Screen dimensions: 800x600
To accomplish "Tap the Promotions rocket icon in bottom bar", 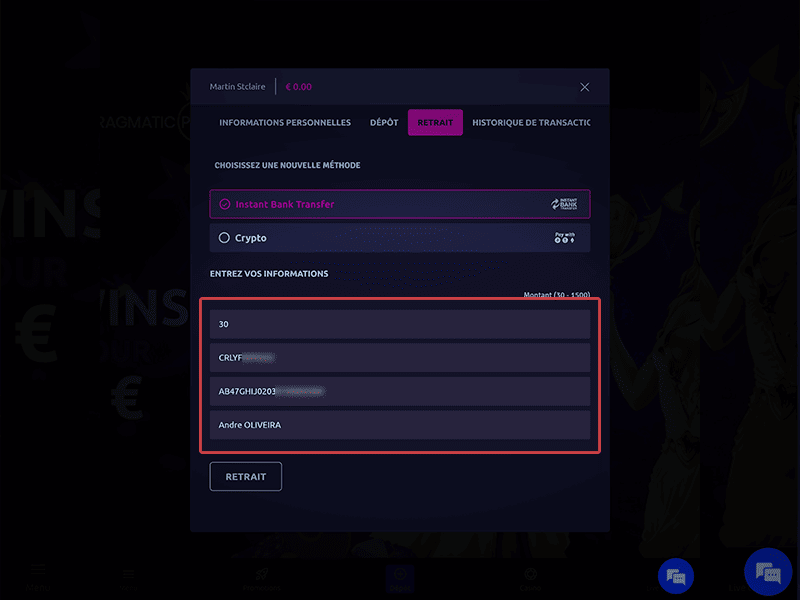I will pyautogui.click(x=262, y=574).
